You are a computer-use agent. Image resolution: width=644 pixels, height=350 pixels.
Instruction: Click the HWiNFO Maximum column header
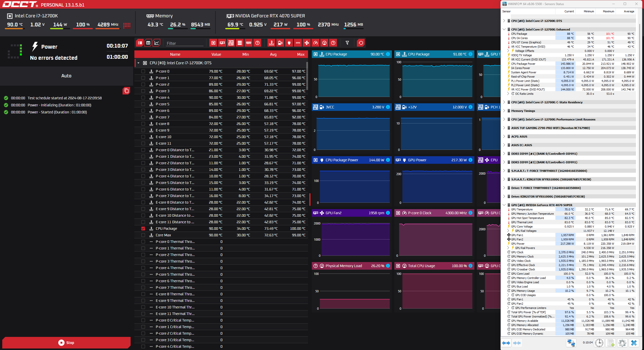click(605, 11)
